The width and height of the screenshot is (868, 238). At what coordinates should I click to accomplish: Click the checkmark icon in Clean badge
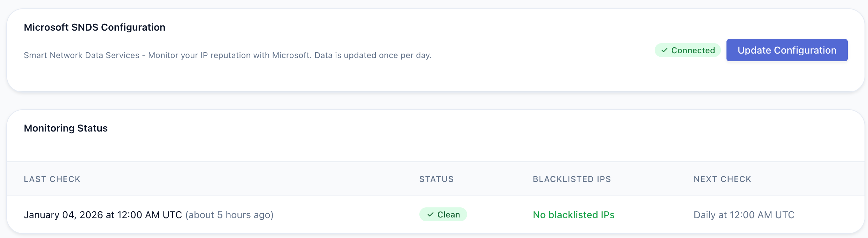431,215
